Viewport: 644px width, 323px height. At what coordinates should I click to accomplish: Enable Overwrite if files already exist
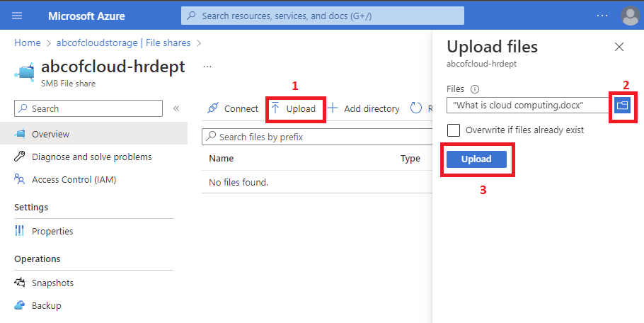[x=454, y=130]
